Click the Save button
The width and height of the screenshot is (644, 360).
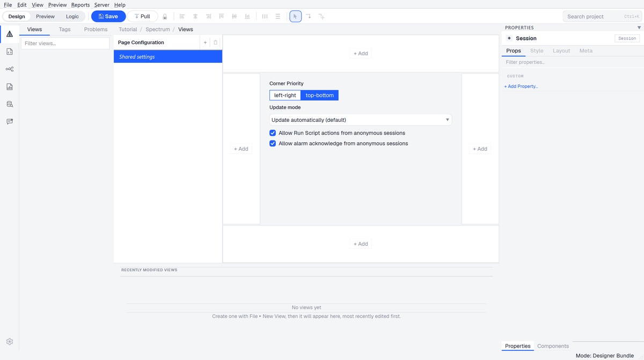click(x=108, y=17)
